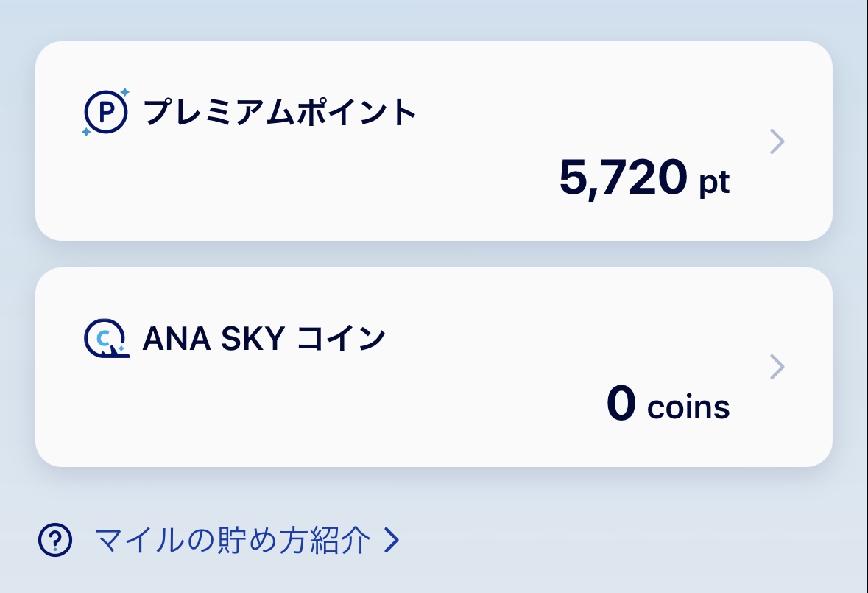Click the ANA SKY コイン label
This screenshot has height=593, width=868.
click(x=263, y=338)
